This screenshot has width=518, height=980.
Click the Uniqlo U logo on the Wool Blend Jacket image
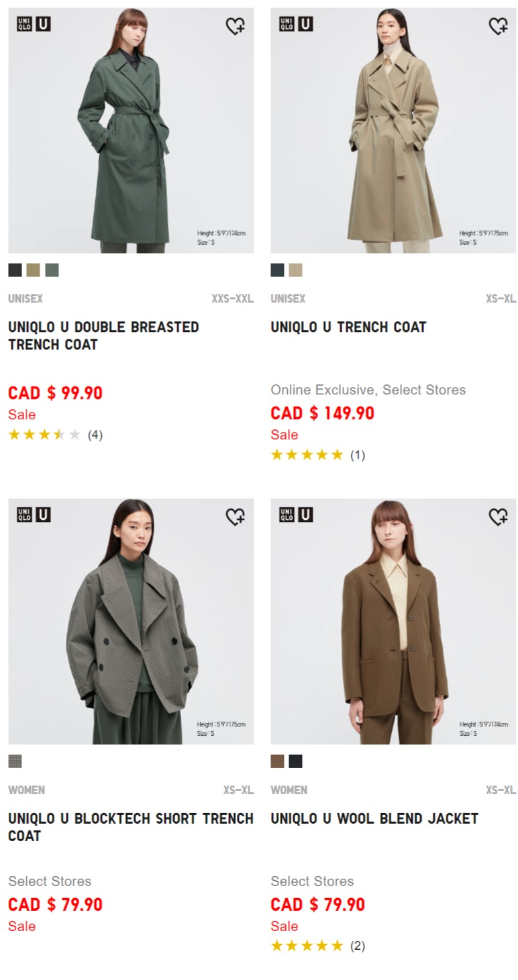click(296, 514)
